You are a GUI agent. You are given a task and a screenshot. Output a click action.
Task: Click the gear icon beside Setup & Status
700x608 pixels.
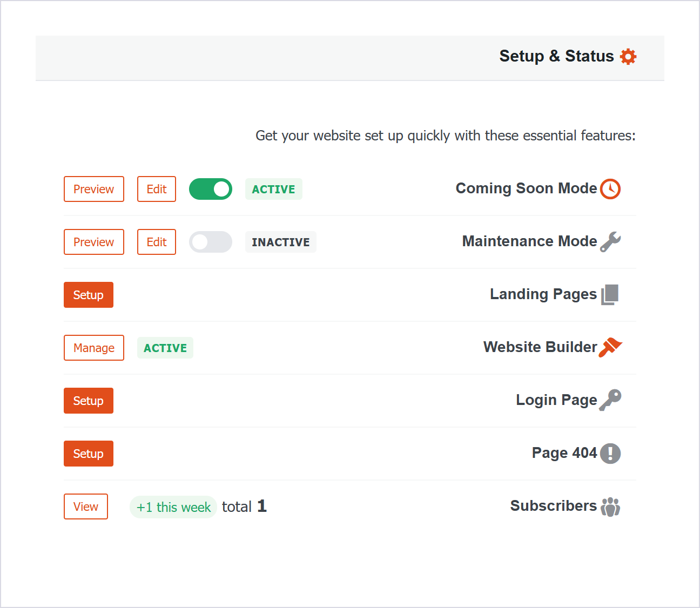coord(628,56)
